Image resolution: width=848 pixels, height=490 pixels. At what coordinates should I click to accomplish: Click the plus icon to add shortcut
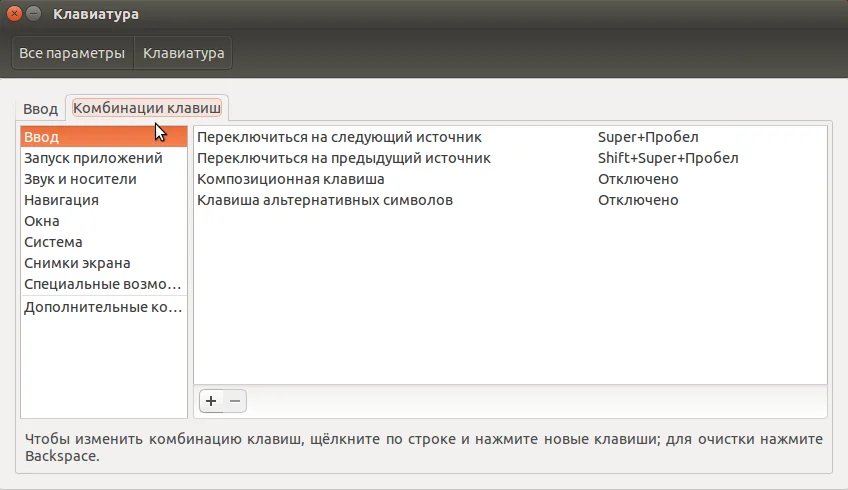[x=211, y=401]
